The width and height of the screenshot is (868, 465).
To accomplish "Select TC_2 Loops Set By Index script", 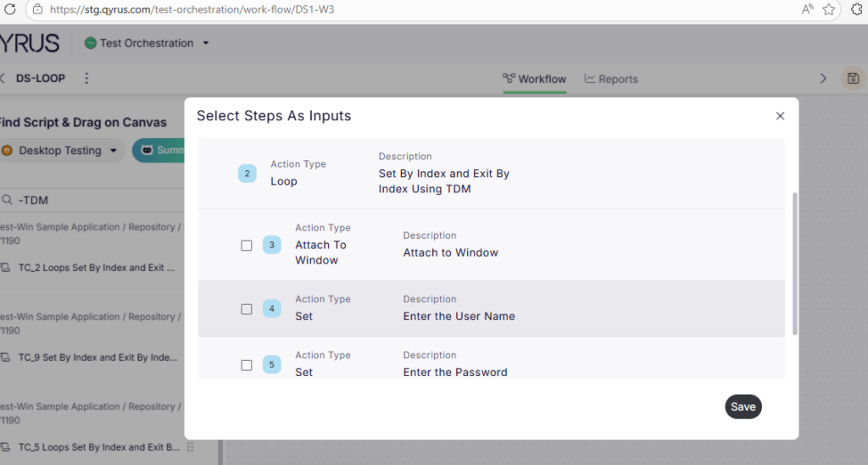I will (97, 268).
